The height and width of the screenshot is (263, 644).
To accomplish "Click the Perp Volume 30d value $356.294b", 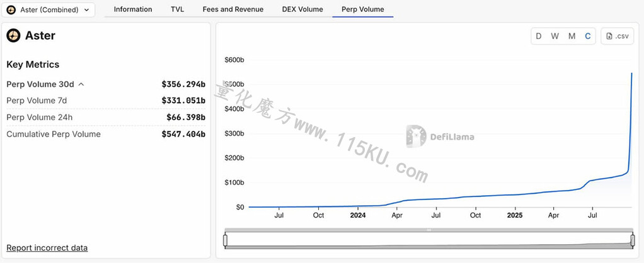I will pyautogui.click(x=183, y=84).
